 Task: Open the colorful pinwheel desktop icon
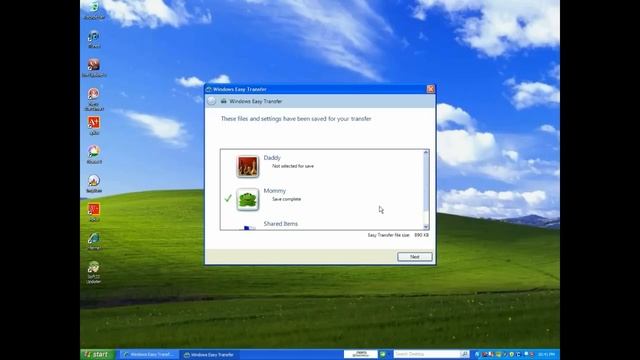point(94,155)
